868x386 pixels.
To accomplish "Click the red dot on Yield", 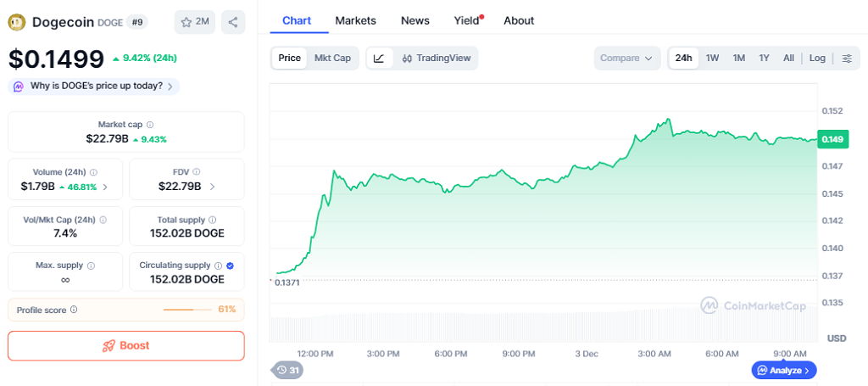I will point(481,17).
